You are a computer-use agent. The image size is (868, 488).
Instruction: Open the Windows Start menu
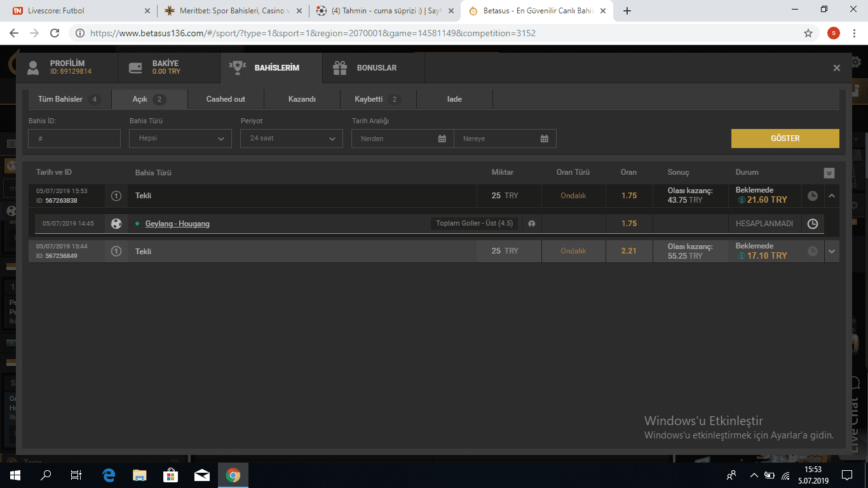coord(15,475)
